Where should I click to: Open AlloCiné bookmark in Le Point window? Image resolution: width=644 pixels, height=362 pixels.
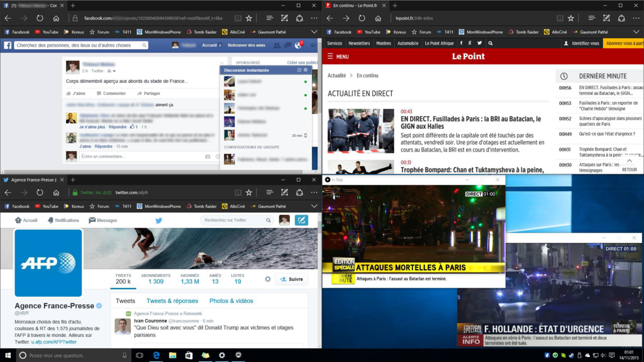click(x=555, y=32)
